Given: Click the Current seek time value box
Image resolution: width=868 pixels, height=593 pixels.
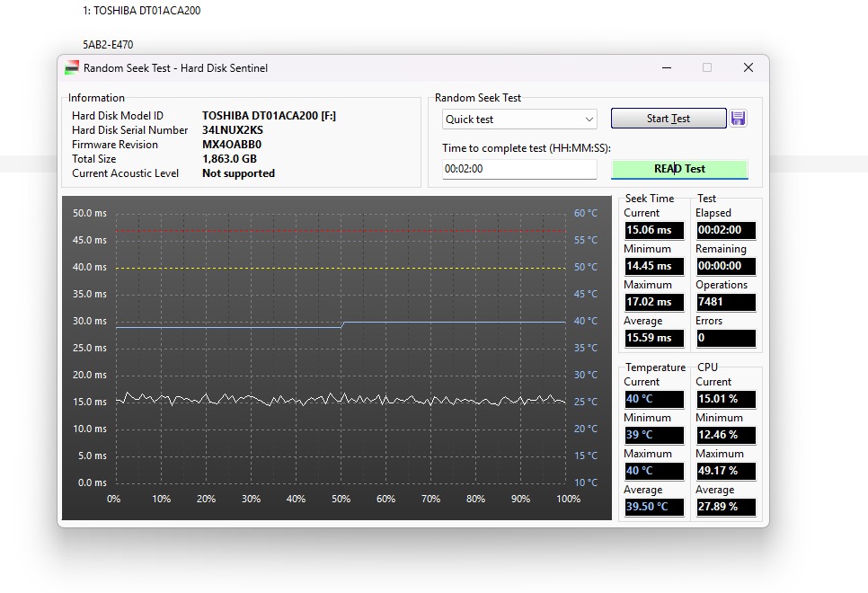Looking at the screenshot, I should [653, 230].
